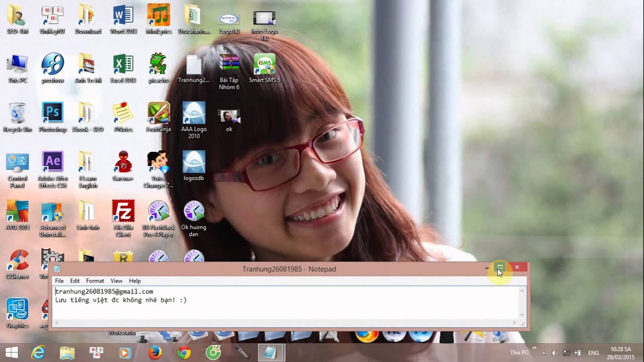This screenshot has height=362, width=644.
Task: Open Notepad's File menu
Action: (x=59, y=281)
